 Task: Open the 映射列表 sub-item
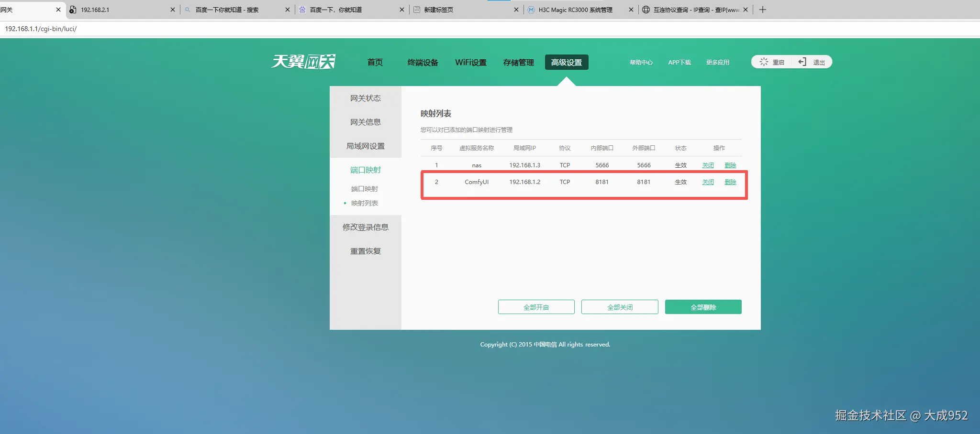(365, 203)
